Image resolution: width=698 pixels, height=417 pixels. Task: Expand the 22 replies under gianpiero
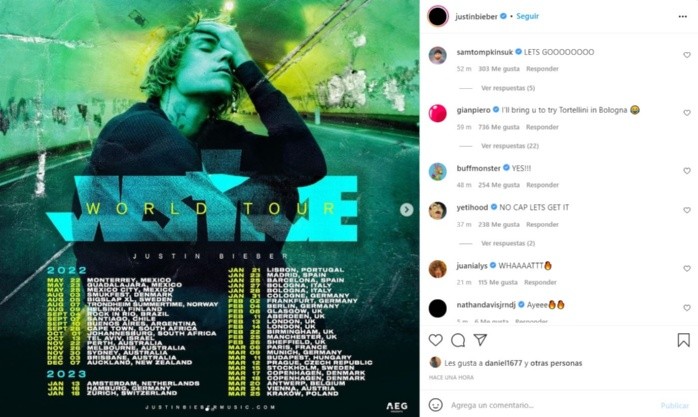pos(510,146)
